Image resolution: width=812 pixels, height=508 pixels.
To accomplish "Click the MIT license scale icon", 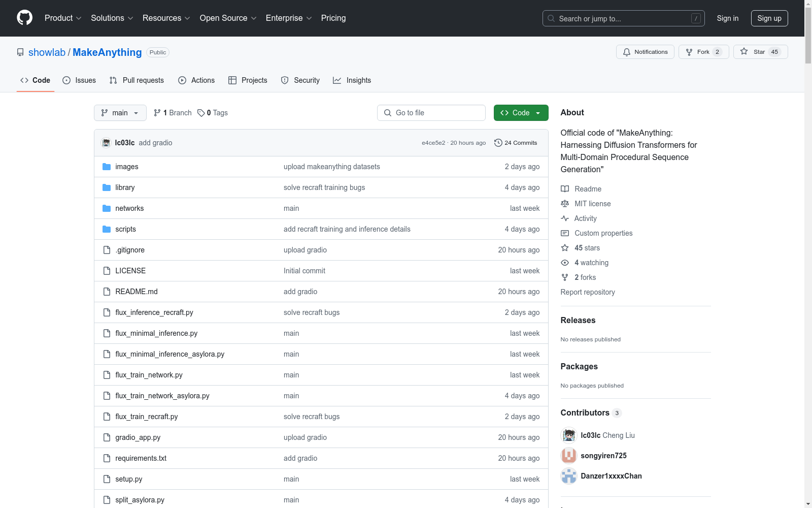I will click(x=565, y=204).
